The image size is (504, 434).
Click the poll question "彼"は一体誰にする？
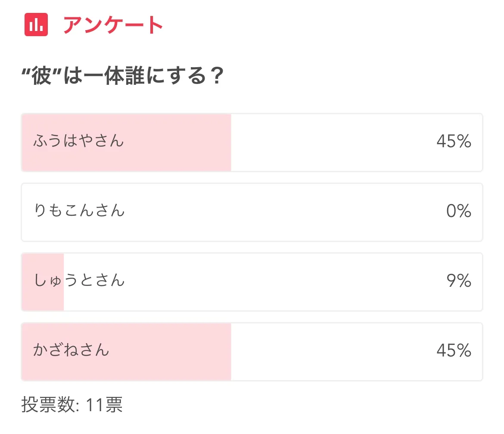coord(122,77)
